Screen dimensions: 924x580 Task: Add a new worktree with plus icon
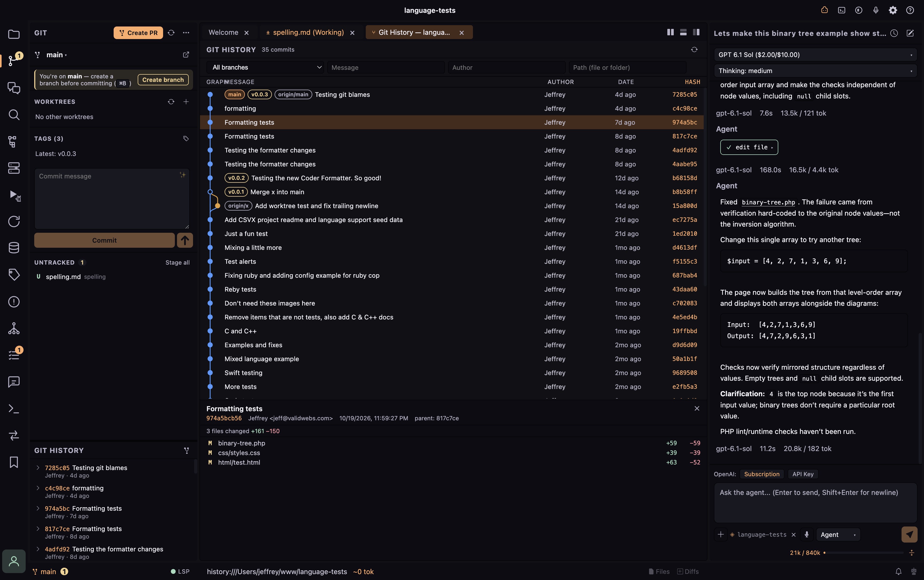tap(186, 102)
